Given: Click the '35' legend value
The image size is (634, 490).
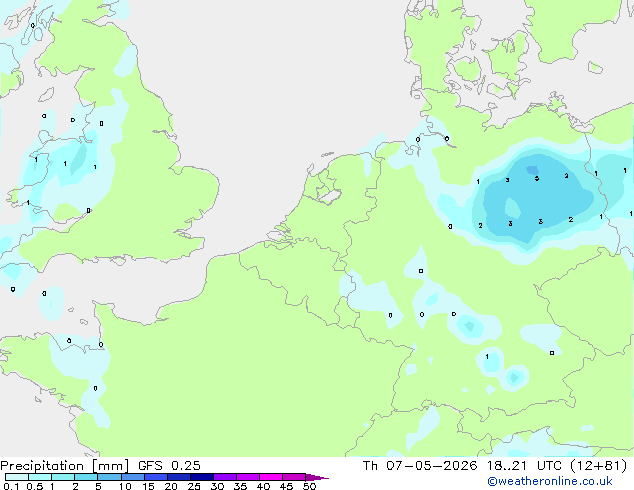Looking at the screenshot, I should [241, 486].
